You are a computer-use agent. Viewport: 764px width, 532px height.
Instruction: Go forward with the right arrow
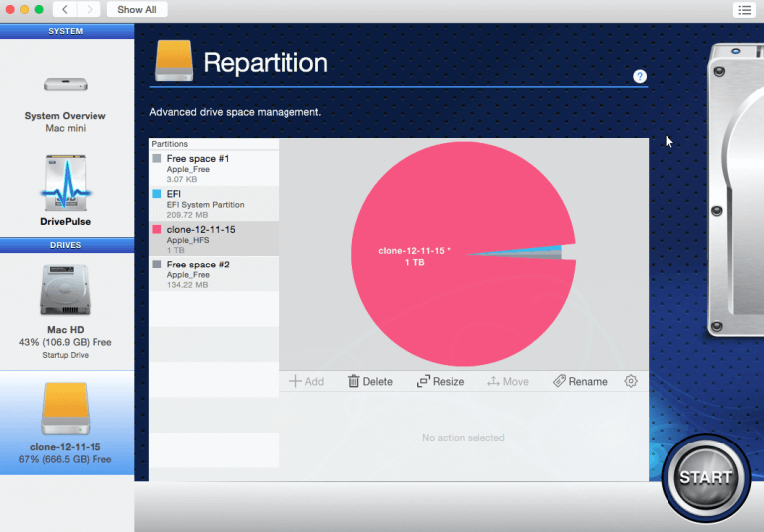coord(90,9)
